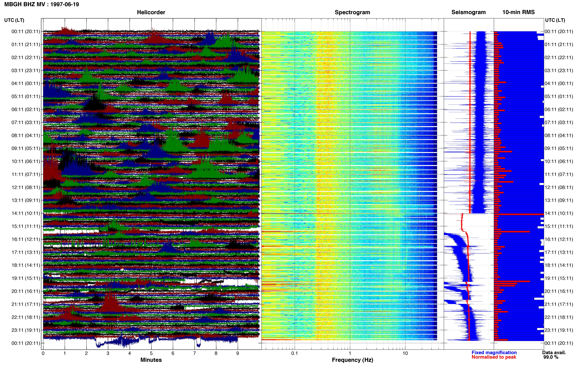Click the Minutes axis tick "2"
Screen dimensions: 588x368
(86, 353)
